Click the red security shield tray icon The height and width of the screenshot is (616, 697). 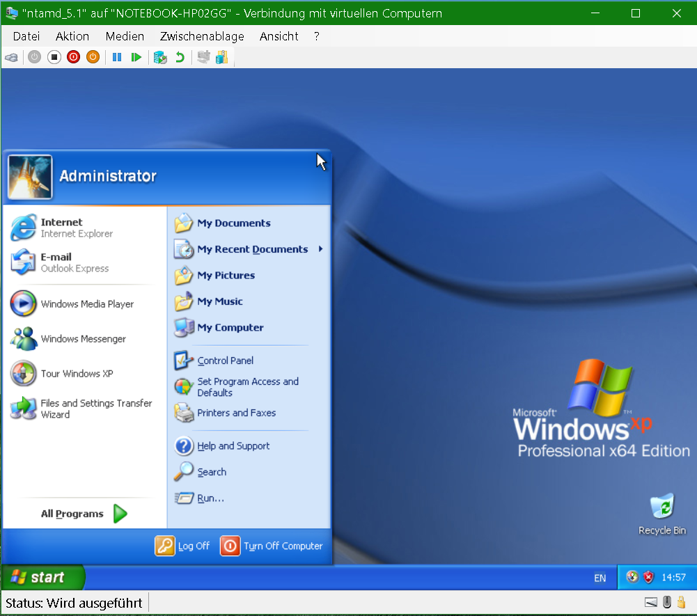click(x=648, y=577)
